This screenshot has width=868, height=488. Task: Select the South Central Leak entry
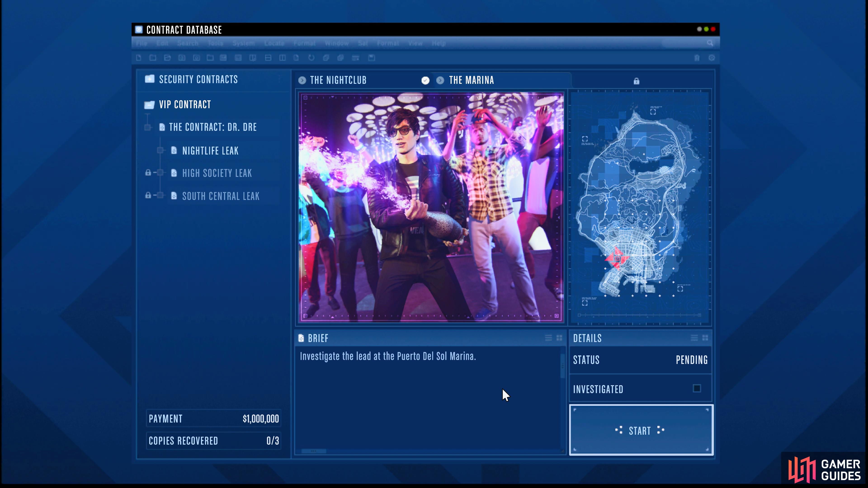tap(224, 196)
